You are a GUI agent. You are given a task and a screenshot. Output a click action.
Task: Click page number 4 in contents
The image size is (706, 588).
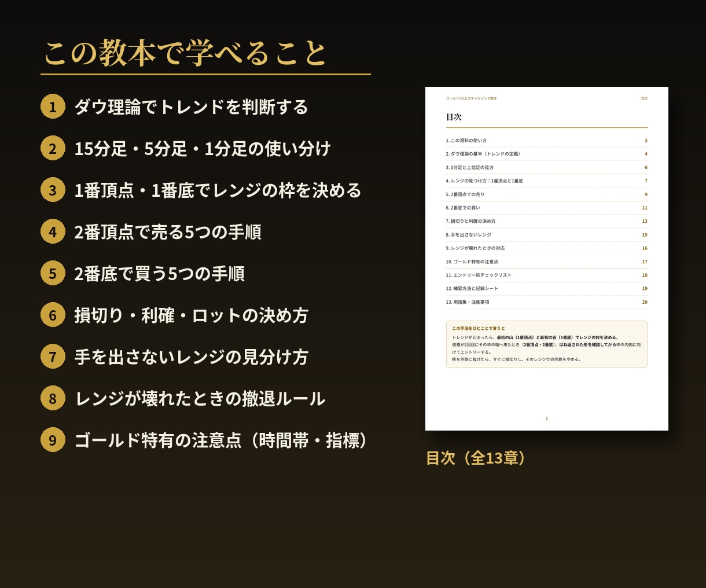pos(646,154)
